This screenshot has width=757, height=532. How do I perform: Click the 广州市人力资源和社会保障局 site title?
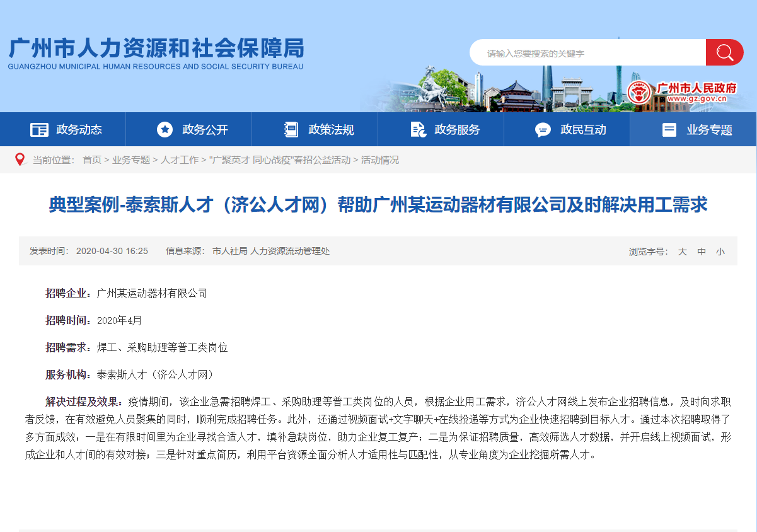click(156, 49)
